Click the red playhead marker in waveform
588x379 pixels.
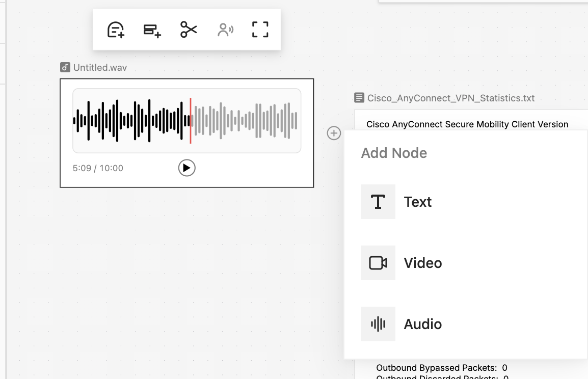pyautogui.click(x=191, y=121)
